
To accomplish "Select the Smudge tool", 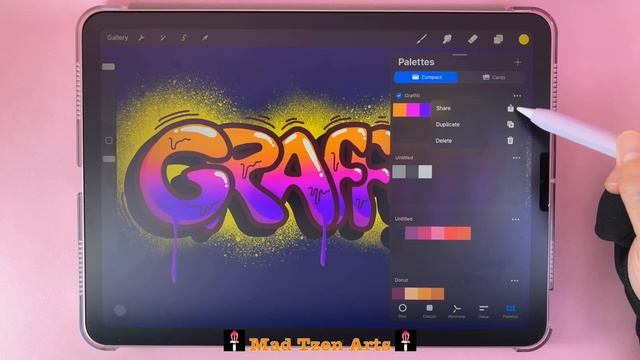I will click(x=447, y=39).
